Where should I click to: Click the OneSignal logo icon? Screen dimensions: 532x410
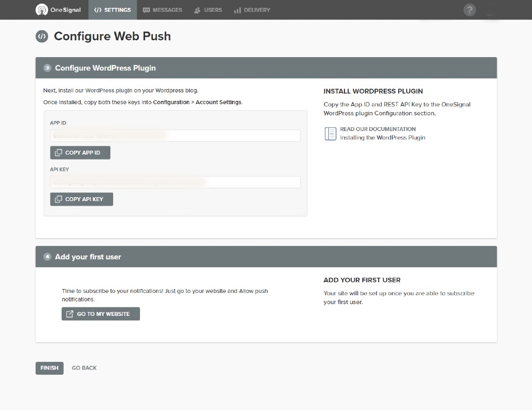coord(42,10)
